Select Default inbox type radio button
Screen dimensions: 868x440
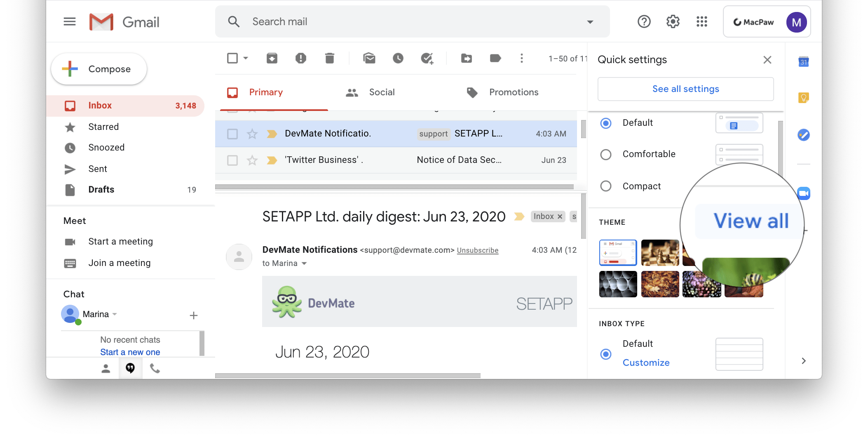click(x=605, y=354)
